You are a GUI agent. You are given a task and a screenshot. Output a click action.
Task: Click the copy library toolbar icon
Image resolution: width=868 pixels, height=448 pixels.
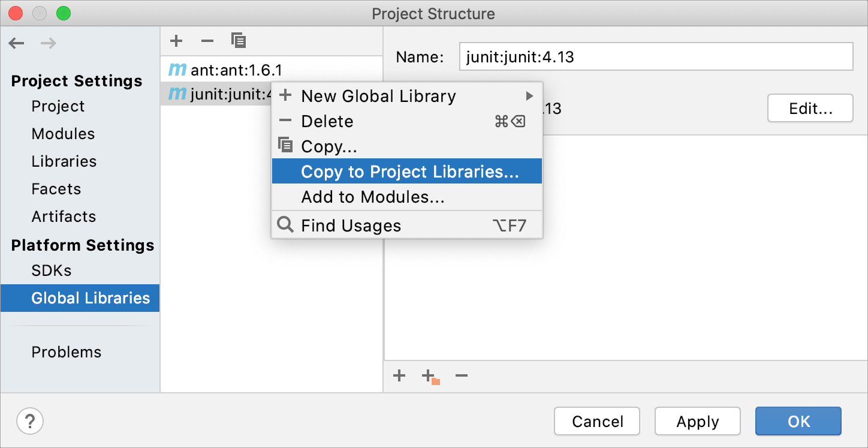(239, 41)
